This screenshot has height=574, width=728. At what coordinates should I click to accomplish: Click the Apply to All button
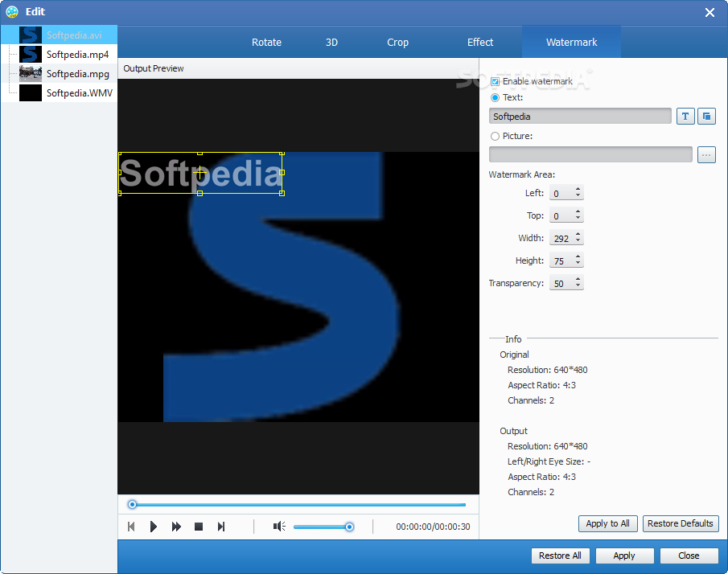click(608, 523)
